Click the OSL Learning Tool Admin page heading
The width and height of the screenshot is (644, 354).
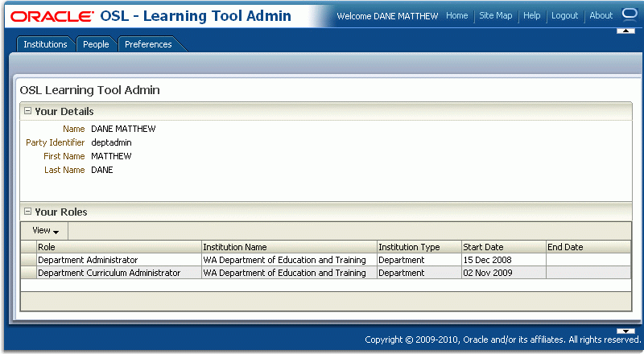click(x=90, y=90)
